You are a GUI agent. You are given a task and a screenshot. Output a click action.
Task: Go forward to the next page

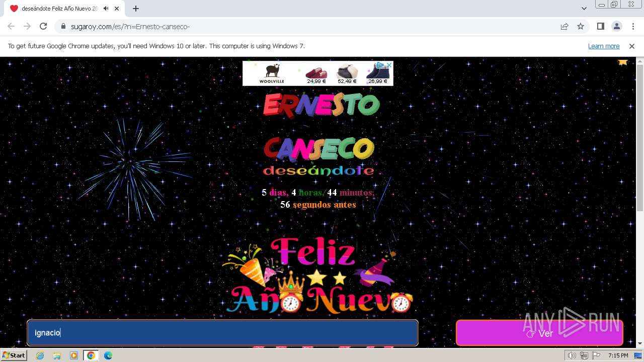point(27,26)
